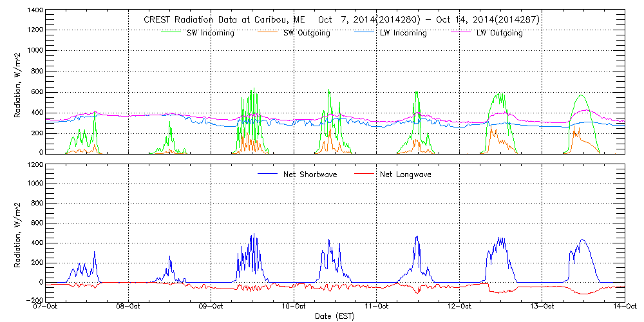Click the "SW Incoming" legend label

click(x=211, y=33)
